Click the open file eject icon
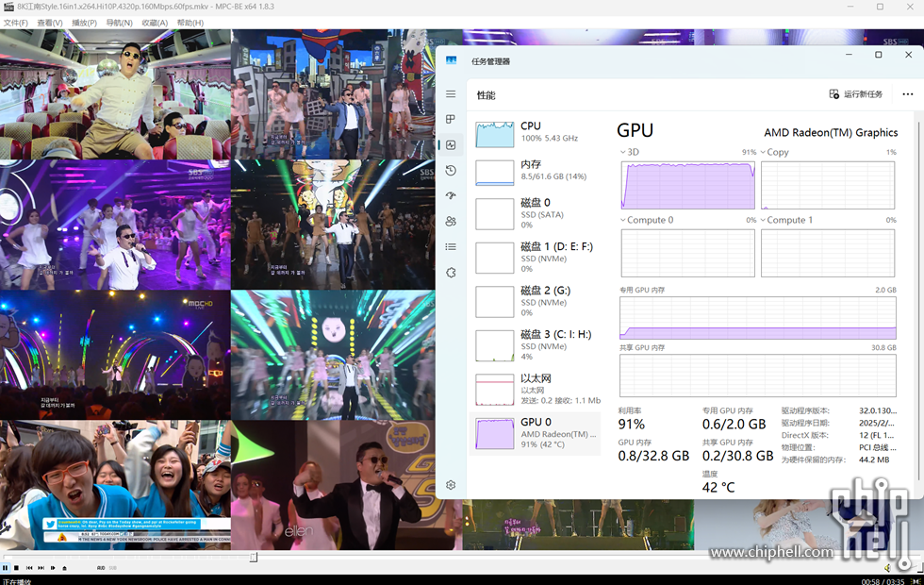 point(64,568)
